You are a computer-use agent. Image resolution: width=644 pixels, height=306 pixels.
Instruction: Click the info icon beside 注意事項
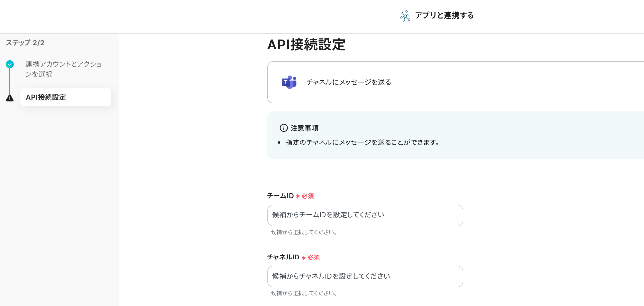click(284, 128)
